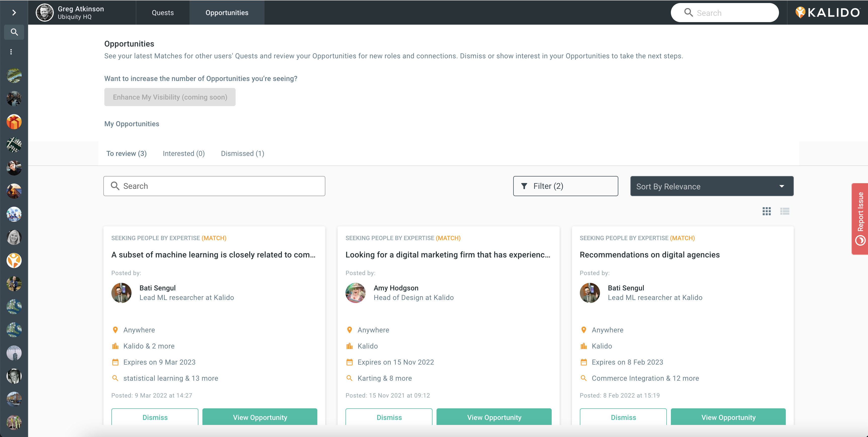Click the opportunities Search field

tap(214, 186)
